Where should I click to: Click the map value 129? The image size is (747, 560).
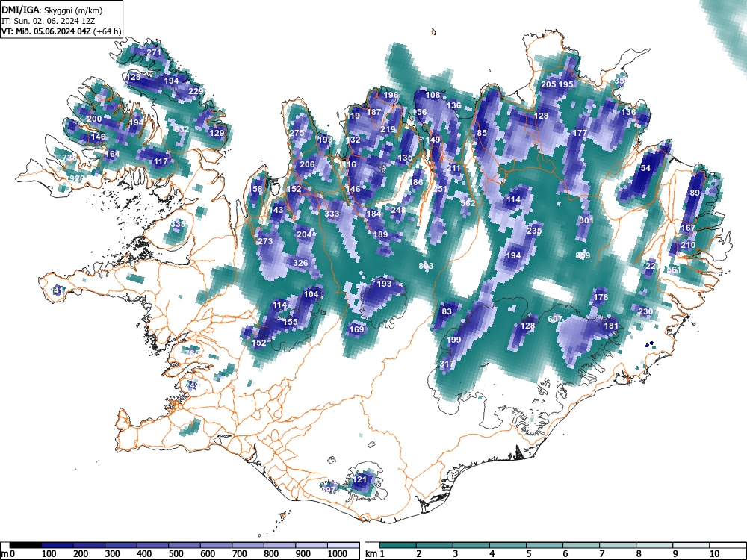(217, 133)
